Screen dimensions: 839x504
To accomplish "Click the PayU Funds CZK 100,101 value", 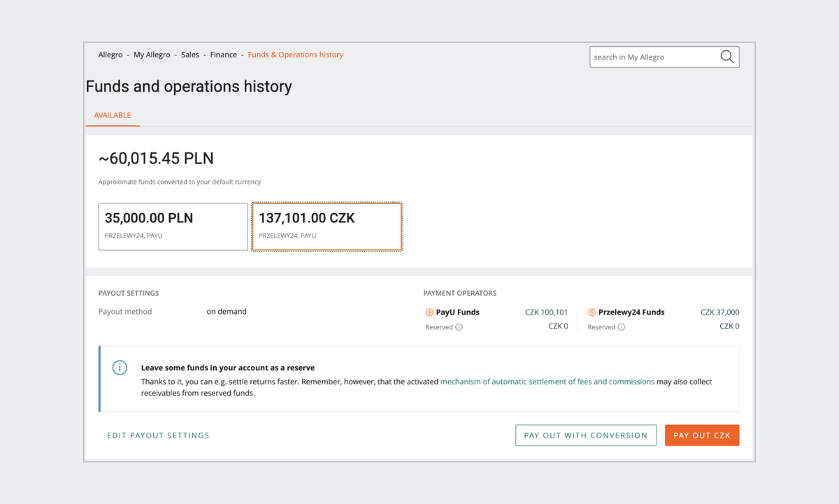I will tap(547, 312).
